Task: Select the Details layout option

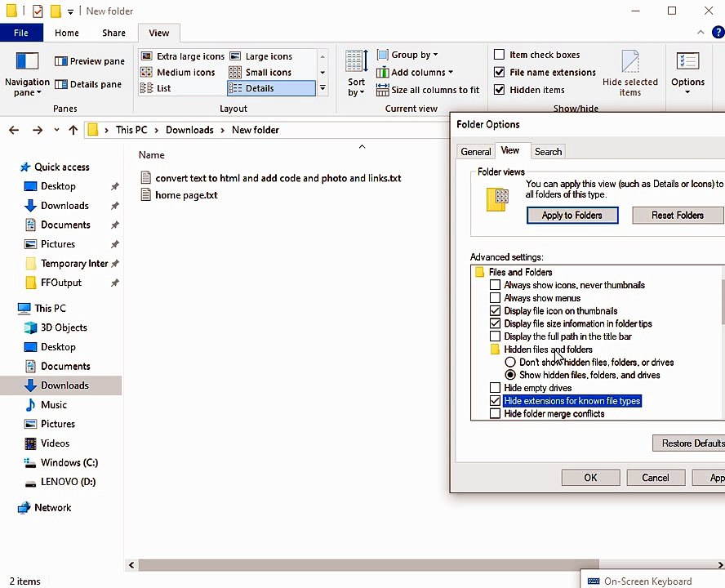Action: click(271, 88)
